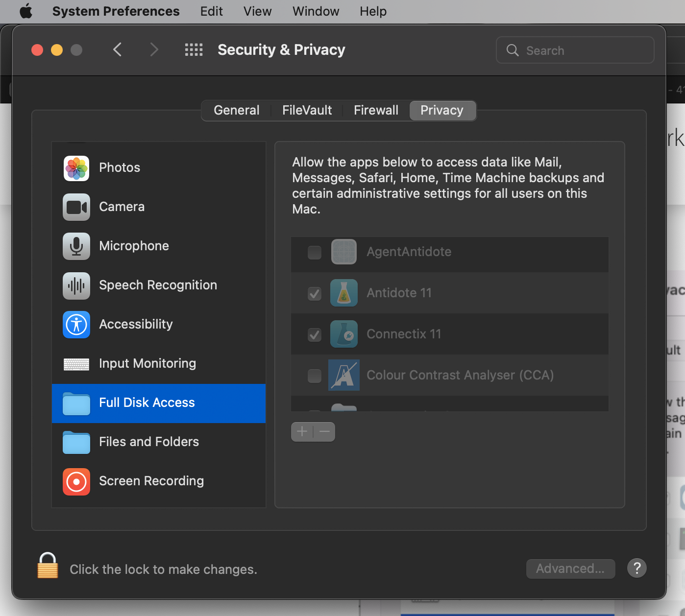Uncheck the Antidote 11 checkbox
Viewport: 685px width, 616px height.
315,293
